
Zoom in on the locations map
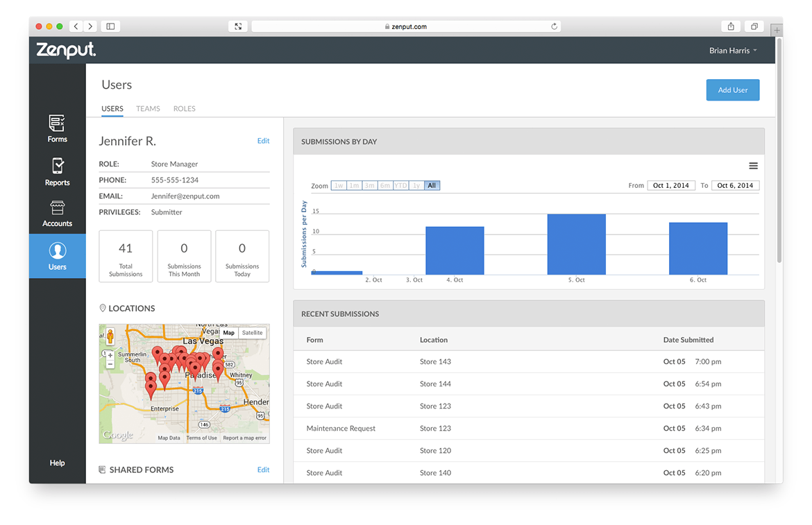click(110, 355)
